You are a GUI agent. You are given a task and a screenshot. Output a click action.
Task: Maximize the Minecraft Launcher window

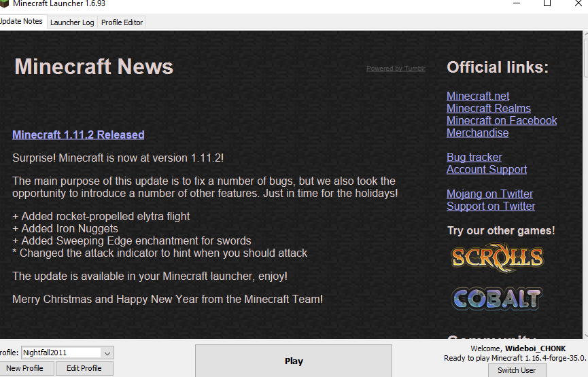pos(547,3)
